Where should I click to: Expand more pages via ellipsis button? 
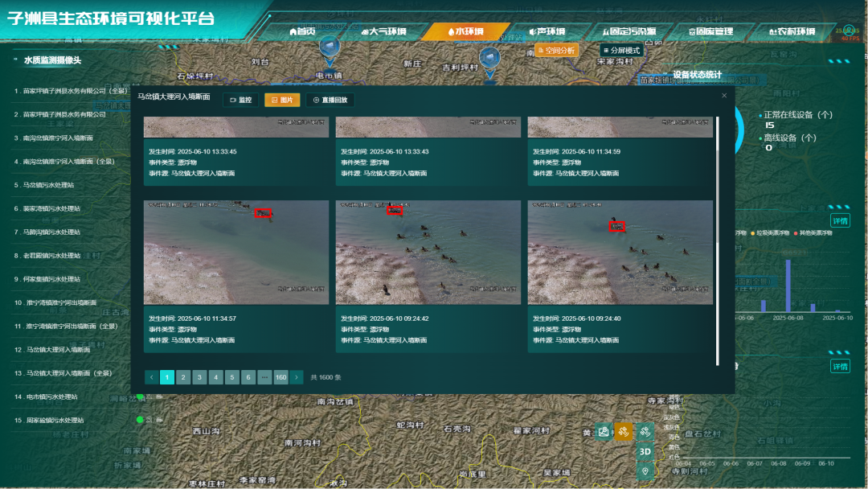point(264,377)
